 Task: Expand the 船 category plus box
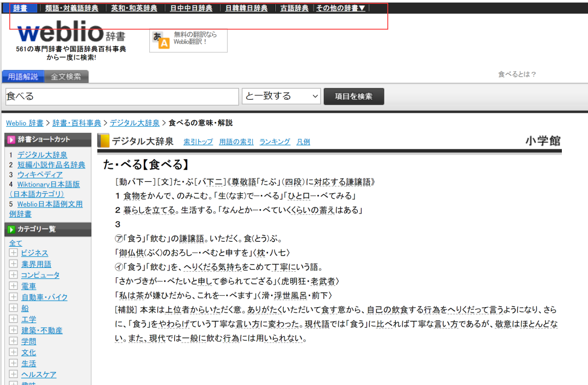pos(14,308)
